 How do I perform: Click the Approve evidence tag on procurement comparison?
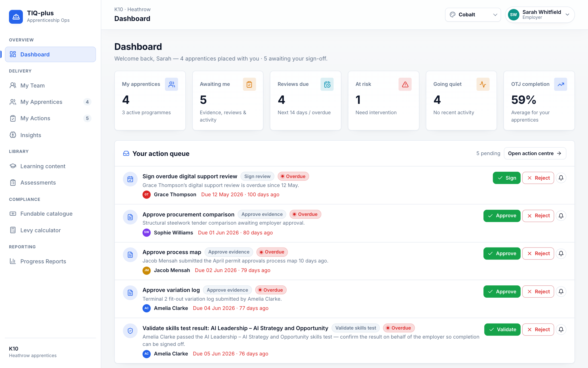[x=262, y=214]
